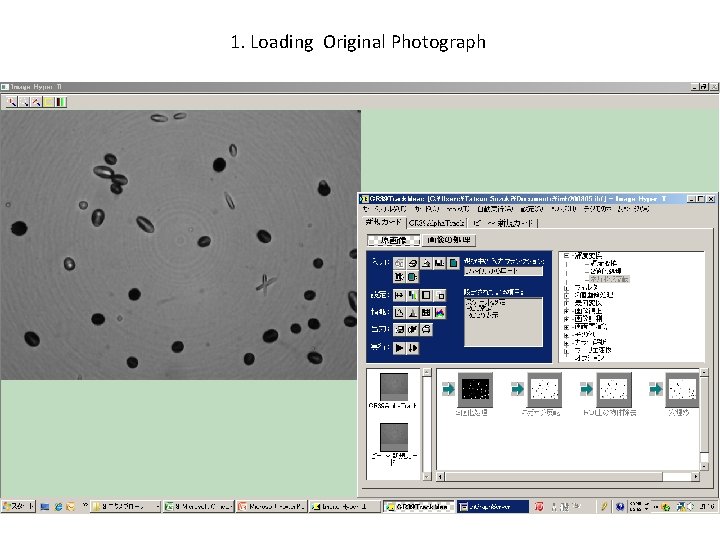Select the first magnifier tool in the Image Hyper toolbar

(11, 101)
